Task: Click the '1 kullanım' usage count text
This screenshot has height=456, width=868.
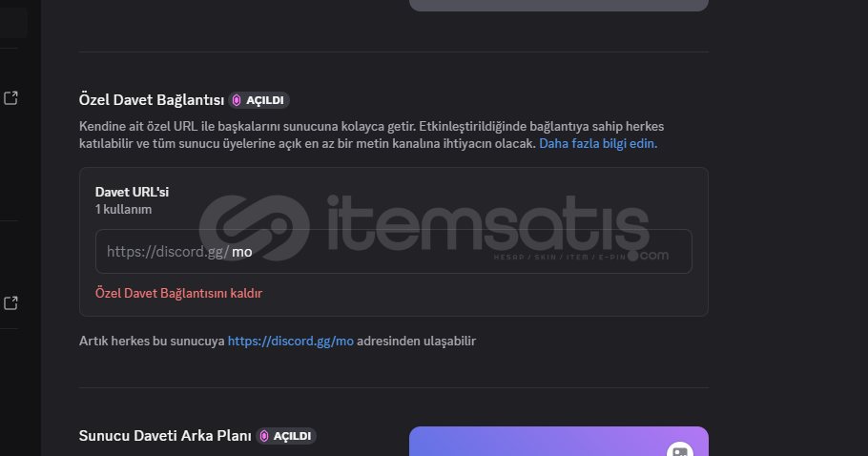Action: tap(123, 209)
